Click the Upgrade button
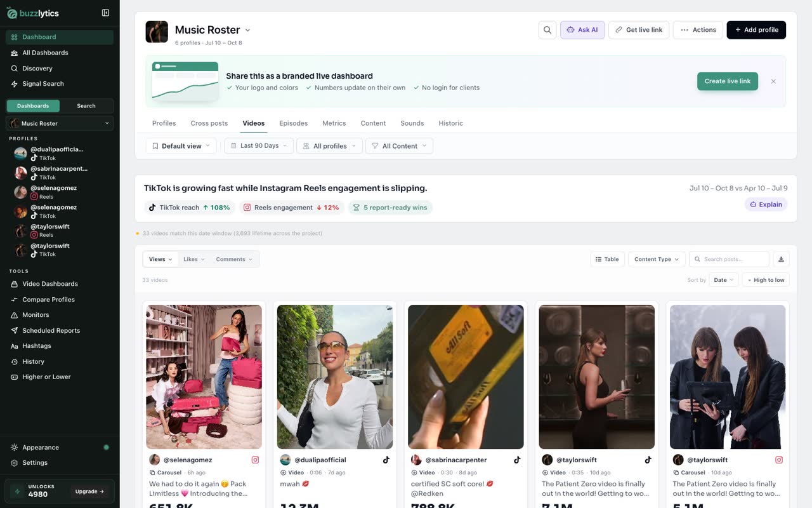Screen dimensions: 812x508 point(90,491)
